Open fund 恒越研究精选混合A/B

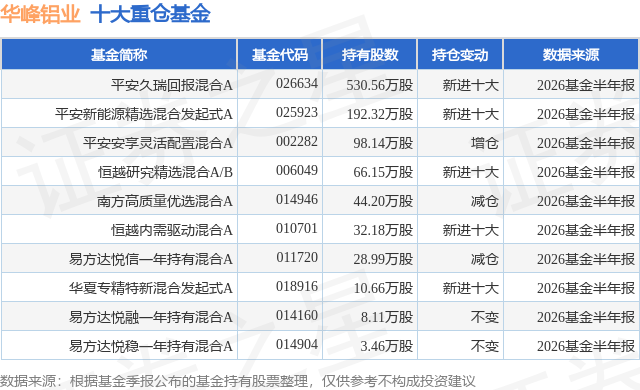tap(165, 172)
